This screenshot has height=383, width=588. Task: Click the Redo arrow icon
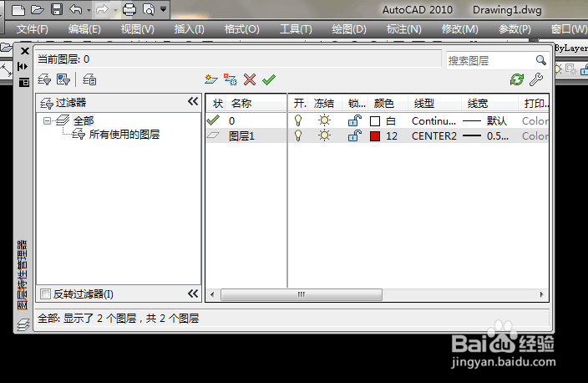pyautogui.click(x=102, y=9)
